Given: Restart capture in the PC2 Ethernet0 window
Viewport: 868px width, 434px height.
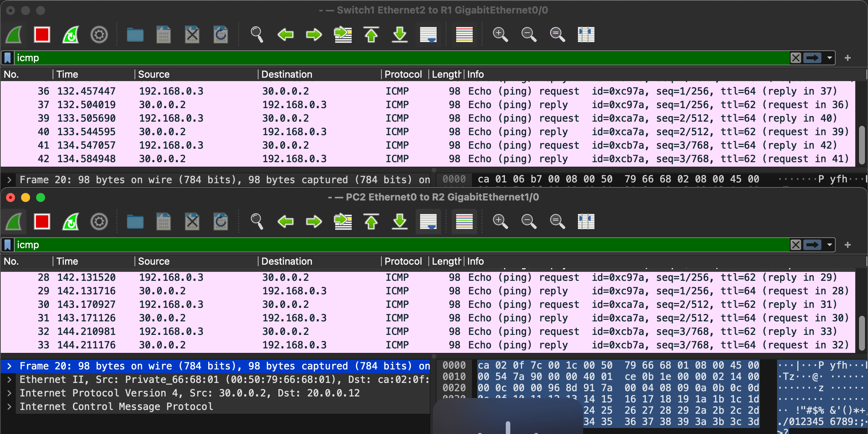Looking at the screenshot, I should pos(71,222).
